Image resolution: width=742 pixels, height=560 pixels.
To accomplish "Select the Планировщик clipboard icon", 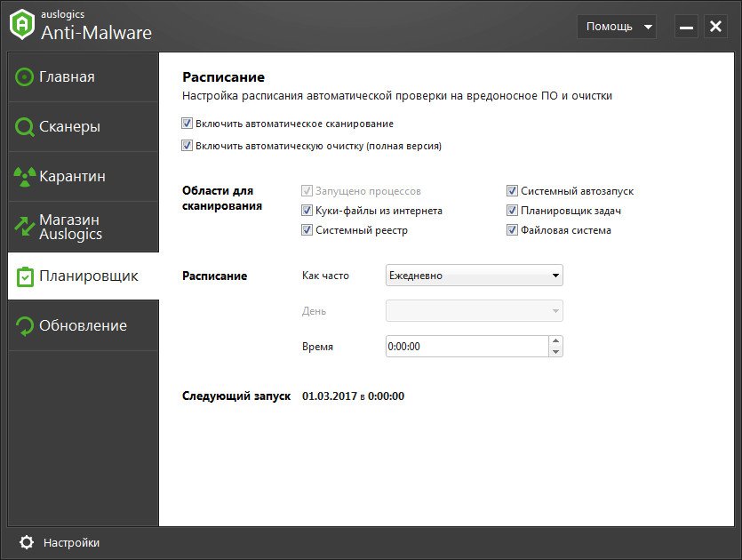I will point(25,276).
